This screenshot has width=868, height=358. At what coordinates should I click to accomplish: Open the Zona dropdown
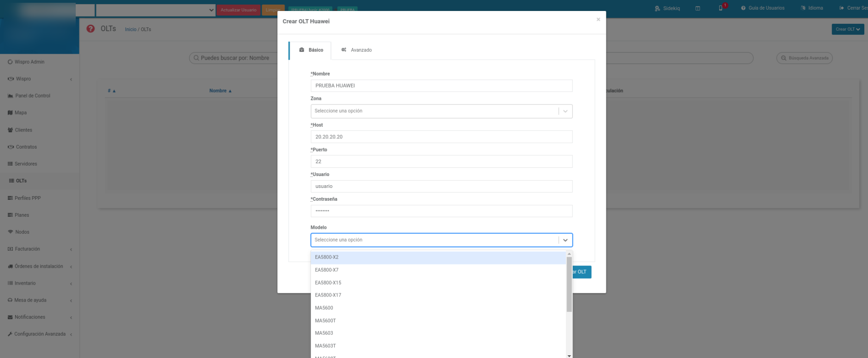click(442, 111)
